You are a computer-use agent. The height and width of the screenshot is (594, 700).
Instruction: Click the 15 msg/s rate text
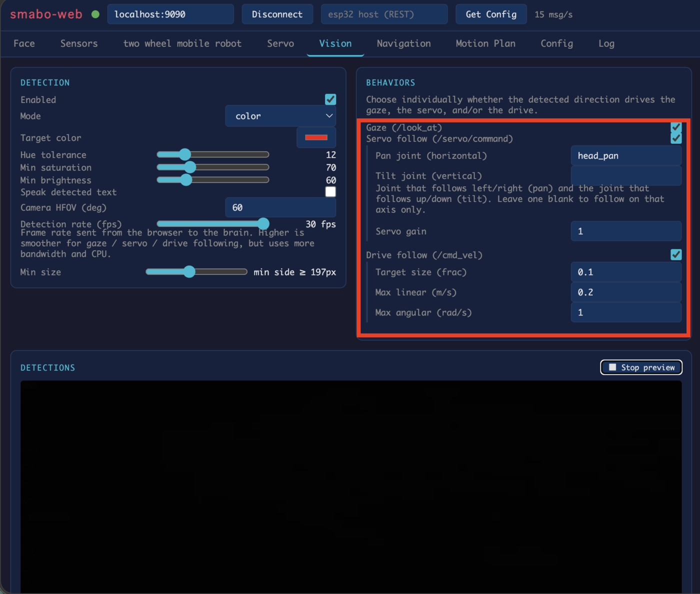click(x=553, y=14)
